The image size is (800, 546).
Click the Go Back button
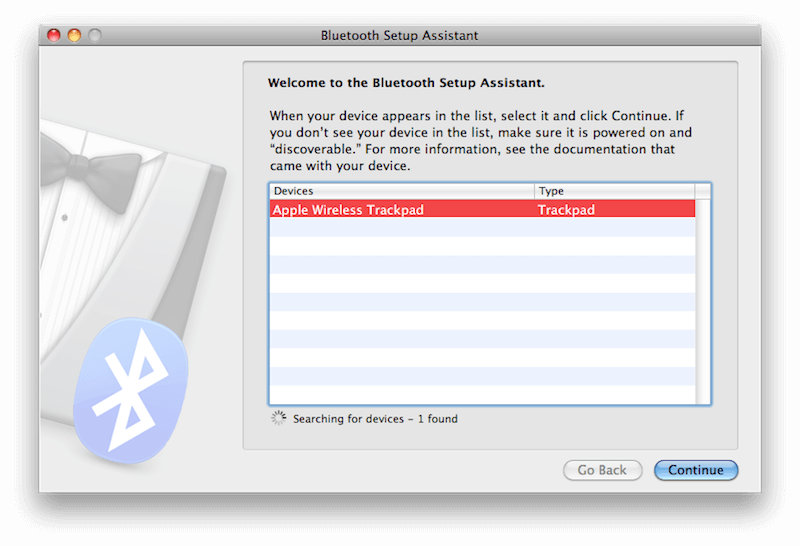point(603,470)
